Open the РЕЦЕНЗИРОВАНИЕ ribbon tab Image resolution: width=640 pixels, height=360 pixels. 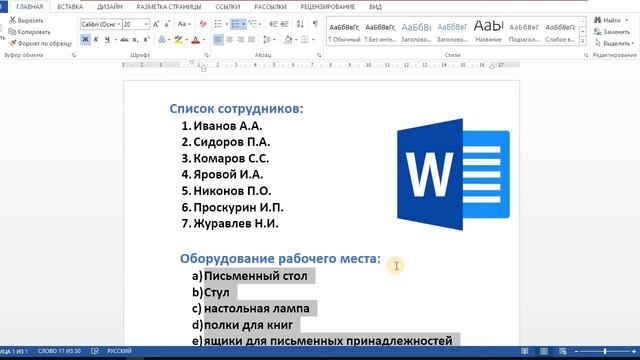[327, 7]
